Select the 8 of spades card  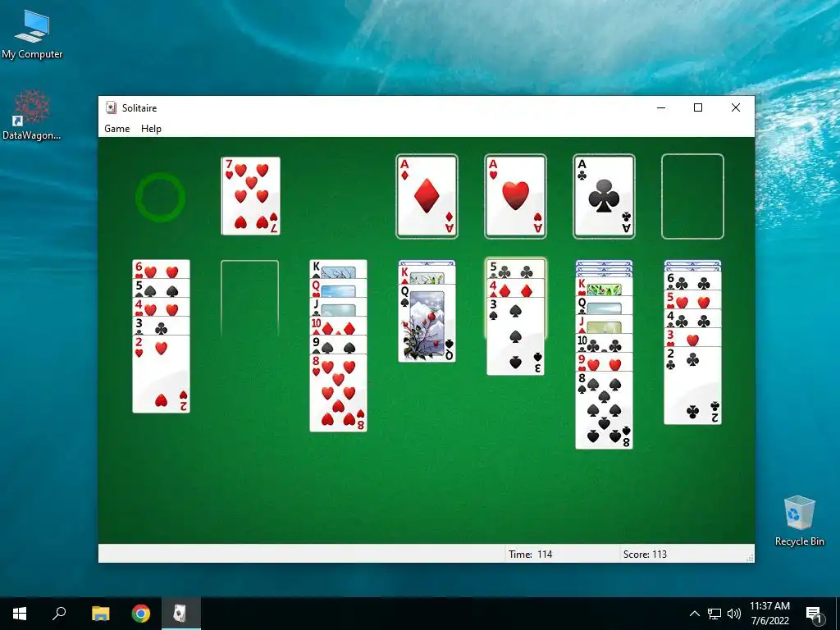coord(604,410)
